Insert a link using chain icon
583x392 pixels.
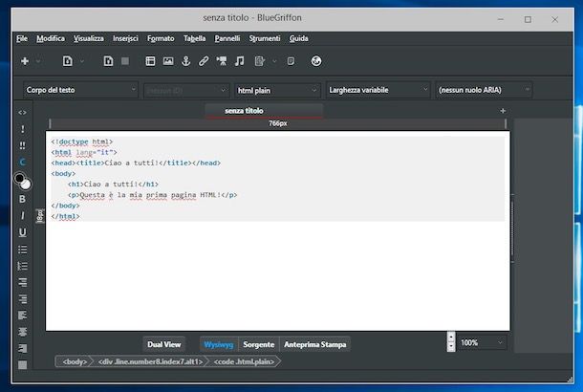tap(204, 61)
